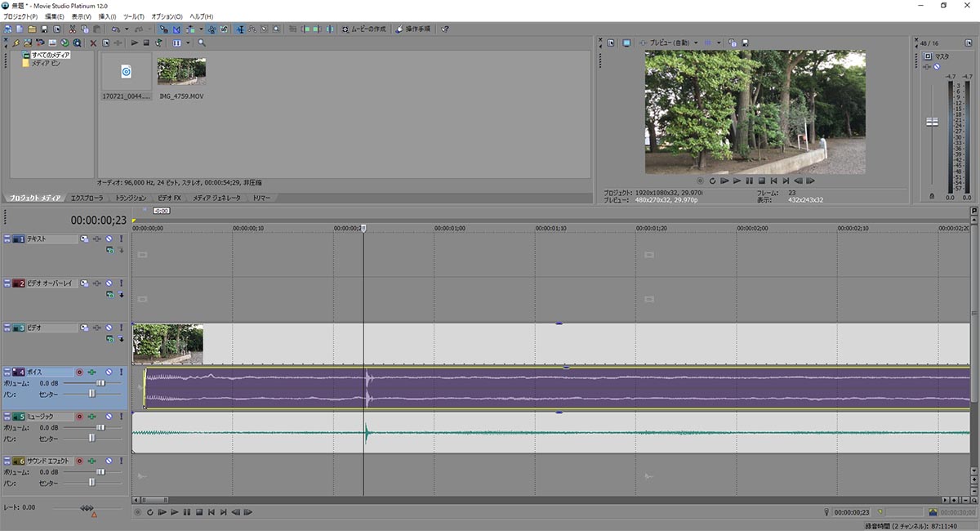Click the ミュージック track pan slider

pos(92,438)
